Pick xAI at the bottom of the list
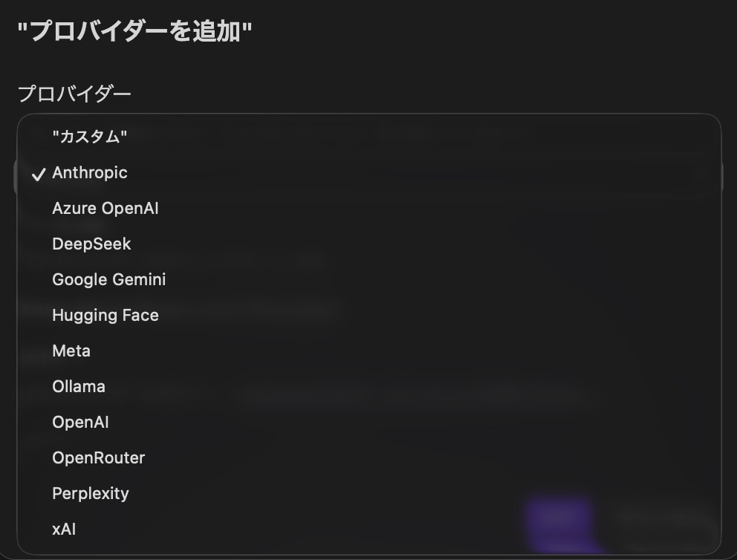 [x=64, y=530]
